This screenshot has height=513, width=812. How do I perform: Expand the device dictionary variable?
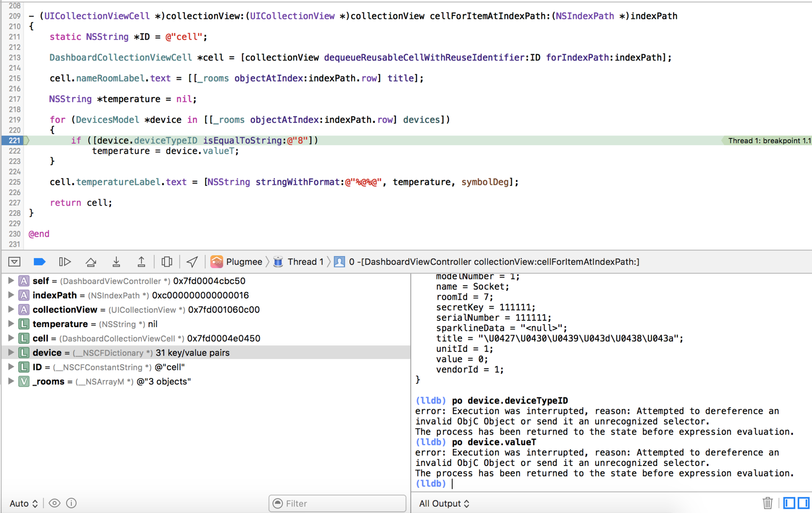(11, 353)
